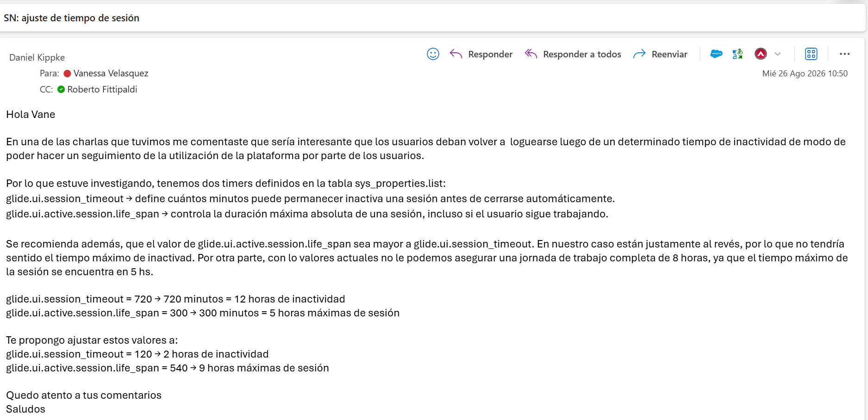The height and width of the screenshot is (420, 868).
Task: Open the three-dots more actions menu
Action: click(844, 54)
